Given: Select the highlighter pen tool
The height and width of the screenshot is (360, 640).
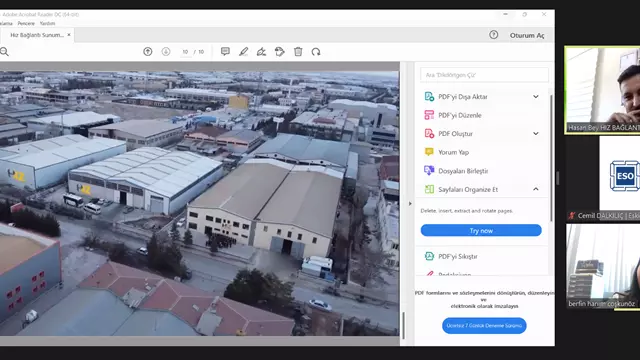Looking at the screenshot, I should tap(243, 52).
